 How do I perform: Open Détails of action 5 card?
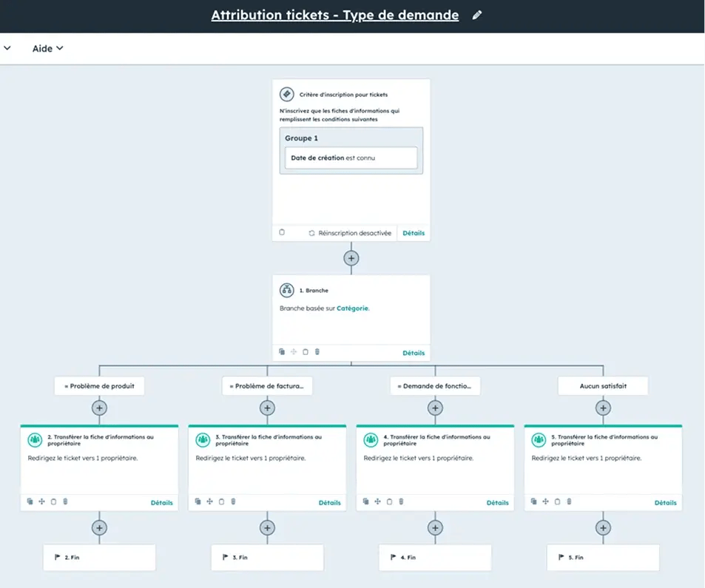point(666,503)
